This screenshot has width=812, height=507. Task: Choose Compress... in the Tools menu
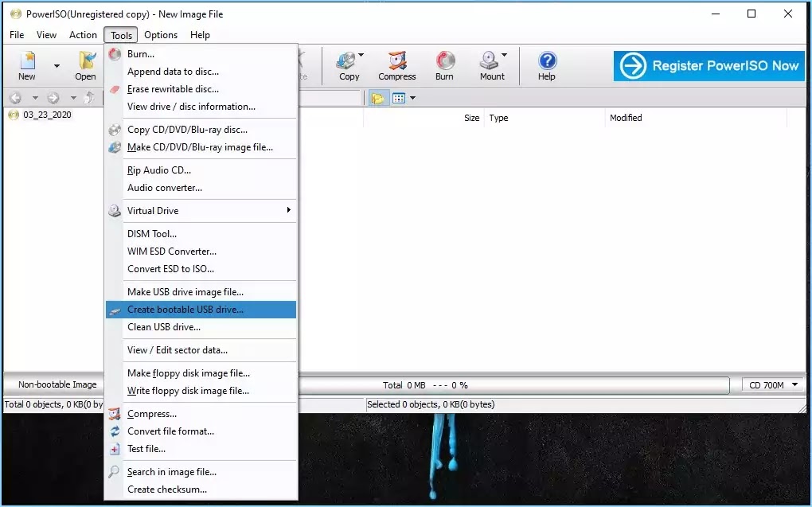201,414
